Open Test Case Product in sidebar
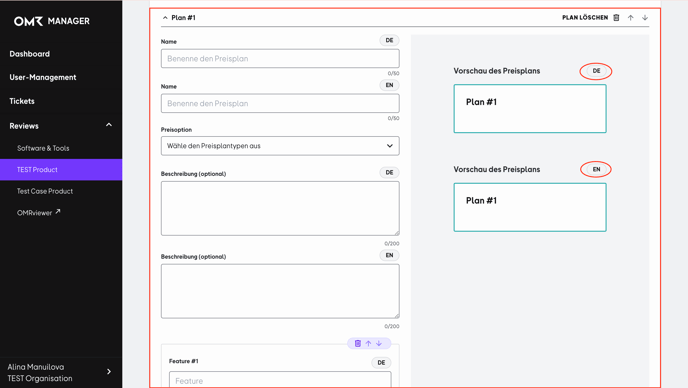Screen dimensions: 688x388 45,191
